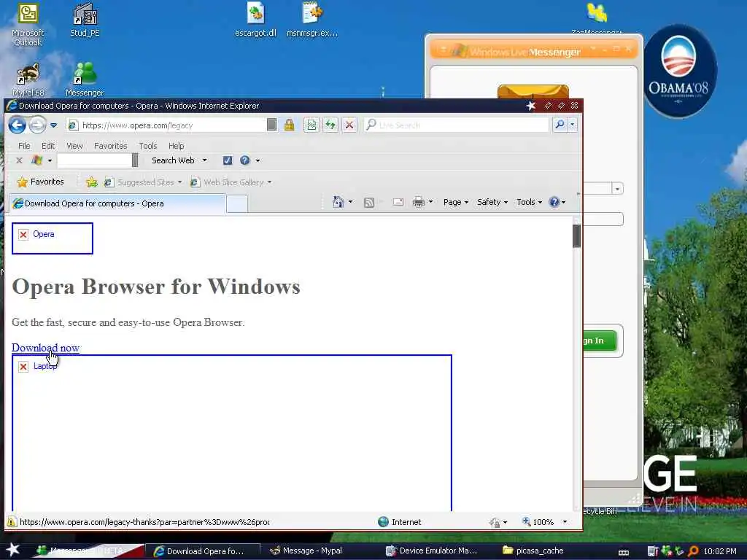
Task: Open the picasa_cache taskbar folder
Action: 533,551
